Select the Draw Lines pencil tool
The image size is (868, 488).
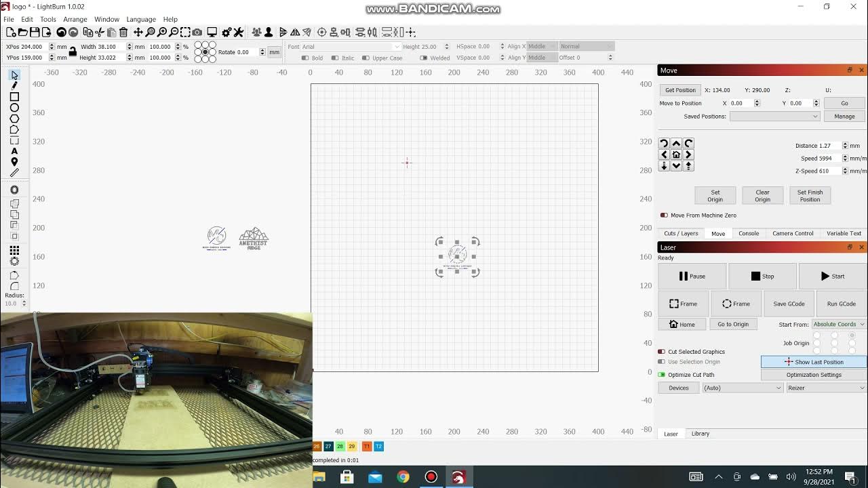tap(14, 85)
